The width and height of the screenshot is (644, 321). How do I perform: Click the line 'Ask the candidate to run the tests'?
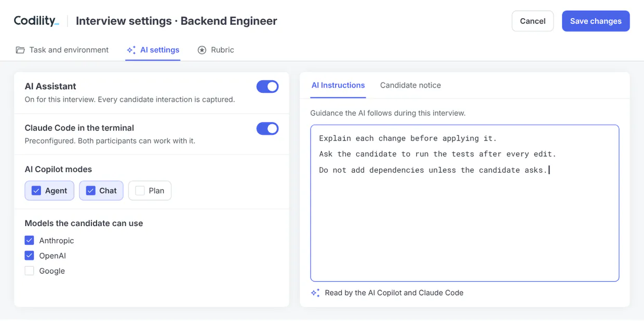pos(438,154)
